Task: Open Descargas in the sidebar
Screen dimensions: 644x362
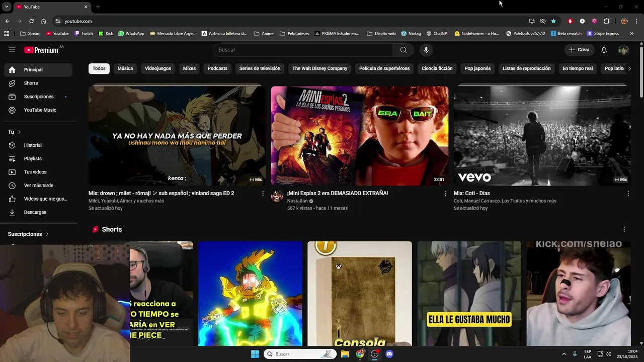Action: (x=38, y=212)
